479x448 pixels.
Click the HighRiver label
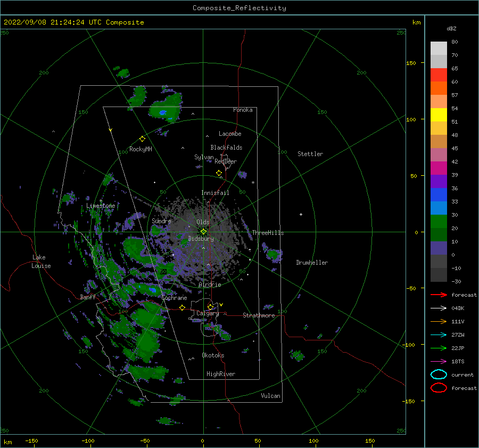(221, 374)
